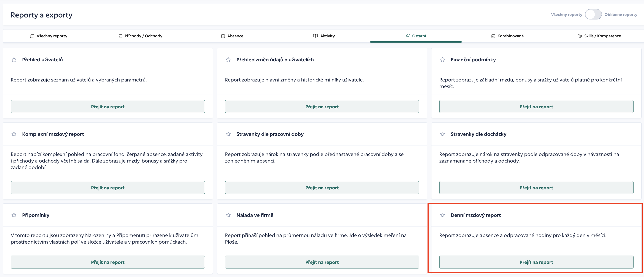Screen dimensions: 644x277
Task: Click the Přehled uživatelů card title
Action: [43, 59]
